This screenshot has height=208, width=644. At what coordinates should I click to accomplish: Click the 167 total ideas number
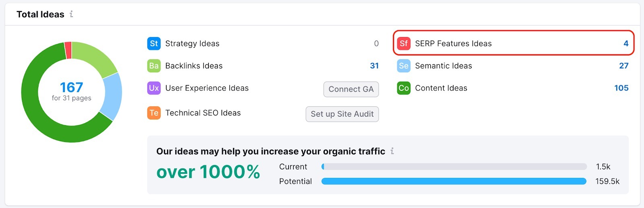click(71, 87)
